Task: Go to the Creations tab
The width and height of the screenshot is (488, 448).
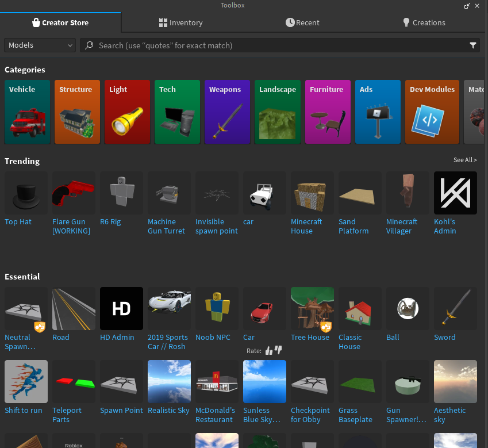Action: pyautogui.click(x=424, y=23)
